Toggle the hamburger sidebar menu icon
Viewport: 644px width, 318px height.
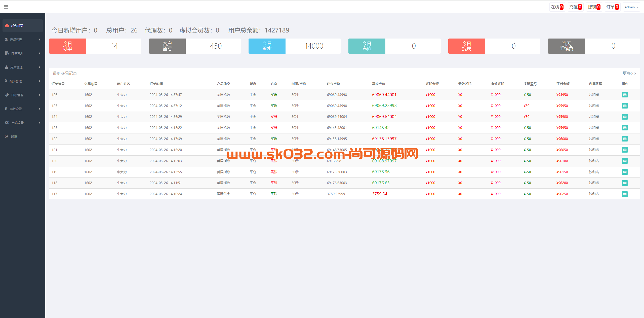(6, 7)
